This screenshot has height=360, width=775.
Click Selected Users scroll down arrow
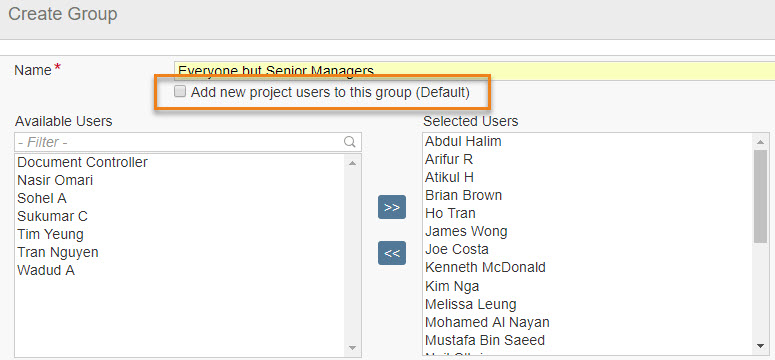(761, 346)
